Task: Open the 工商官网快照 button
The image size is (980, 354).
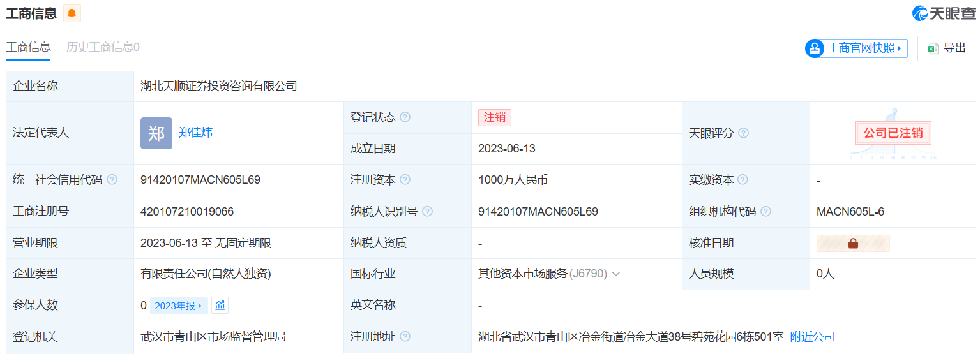Action: click(856, 48)
